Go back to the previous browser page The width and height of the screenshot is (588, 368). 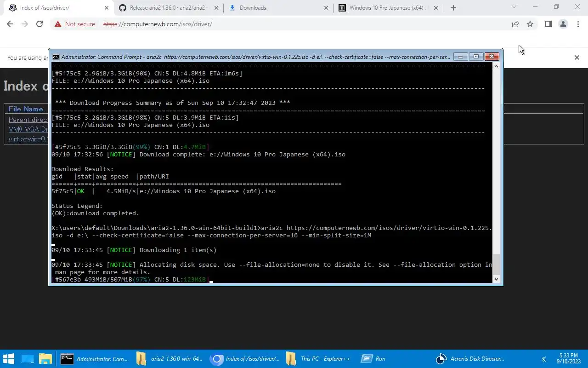click(x=10, y=24)
